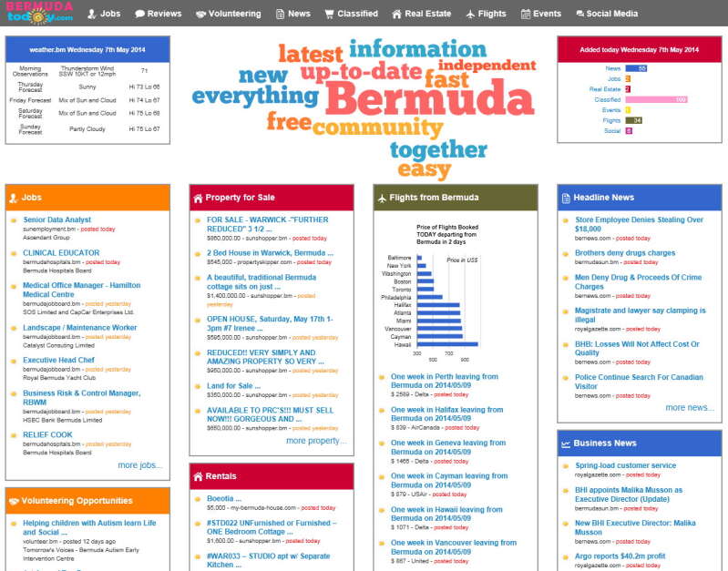
Task: Click the chart icon in Business News header
Action: coord(566,444)
